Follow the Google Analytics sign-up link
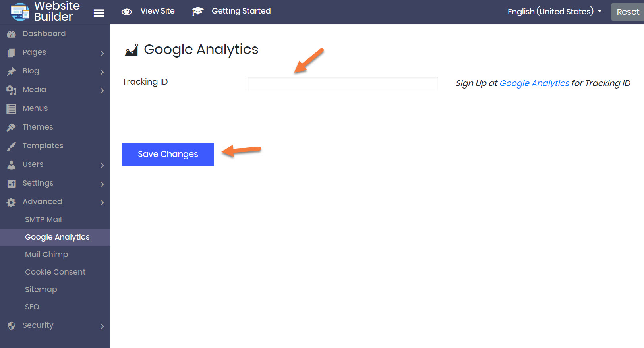 pyautogui.click(x=534, y=83)
